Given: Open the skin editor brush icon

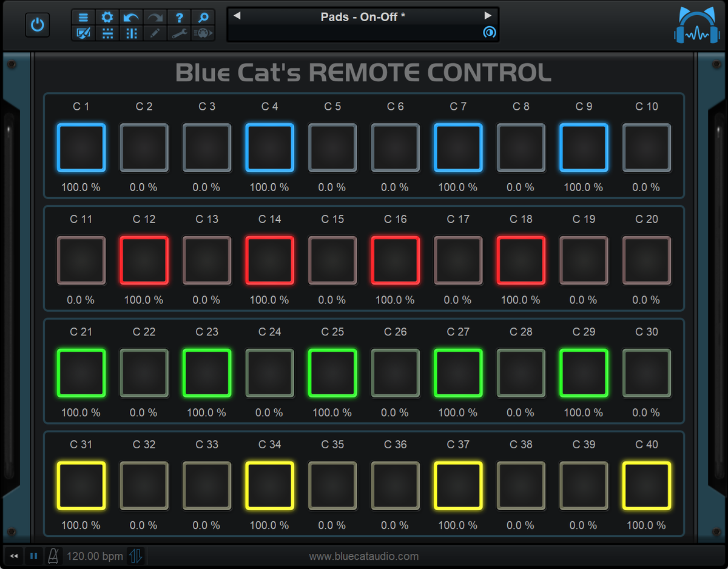Looking at the screenshot, I should click(x=83, y=33).
